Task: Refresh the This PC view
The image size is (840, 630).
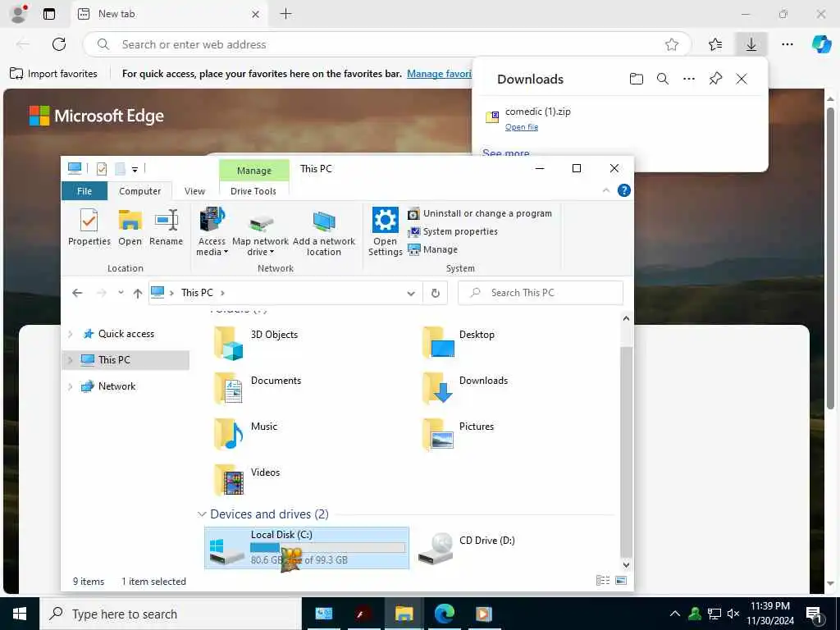Action: pyautogui.click(x=435, y=293)
